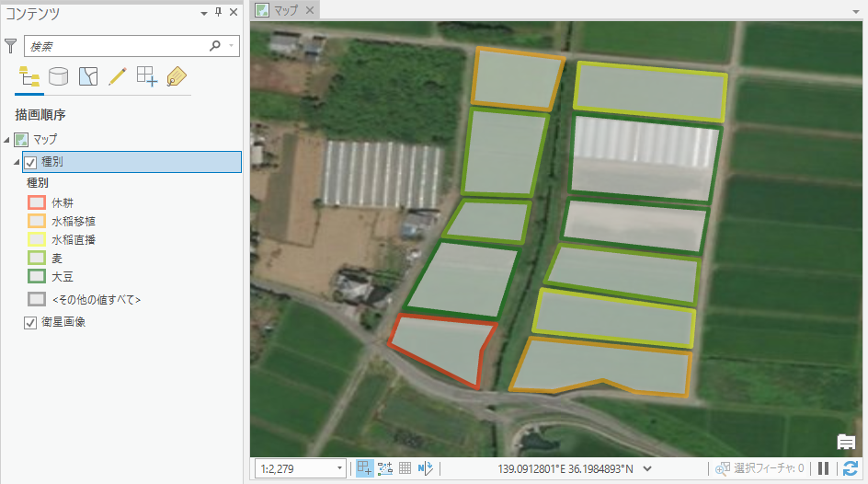
Task: Uncheck the 種別 layer visibility
Action: click(x=30, y=162)
